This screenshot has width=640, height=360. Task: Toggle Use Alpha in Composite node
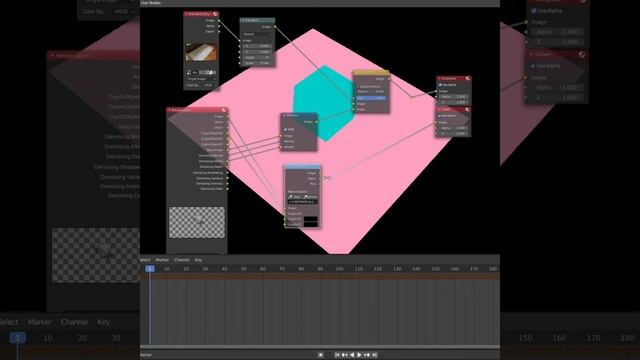pyautogui.click(x=440, y=85)
